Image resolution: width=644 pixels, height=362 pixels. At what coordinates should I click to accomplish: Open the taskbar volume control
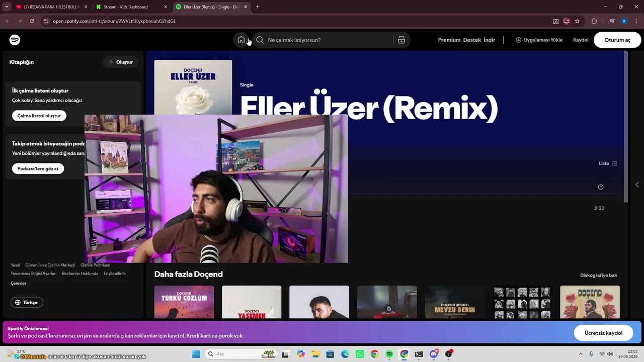point(610,354)
